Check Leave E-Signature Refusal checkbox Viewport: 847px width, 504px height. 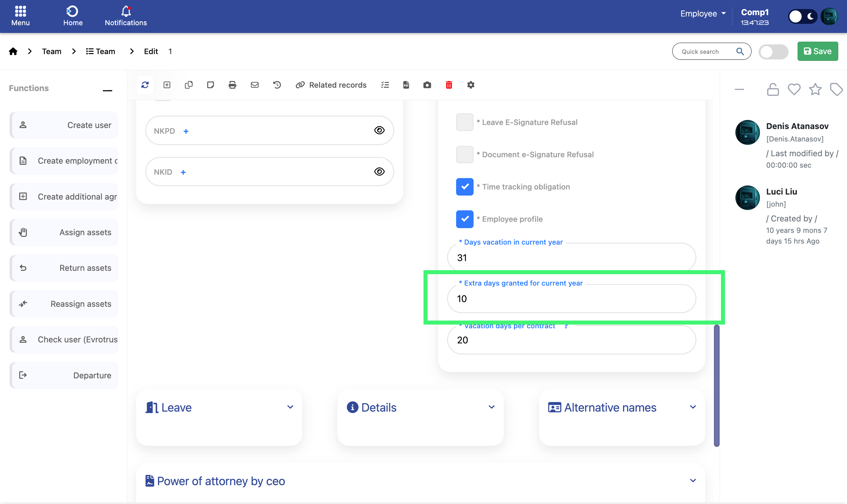click(x=465, y=122)
